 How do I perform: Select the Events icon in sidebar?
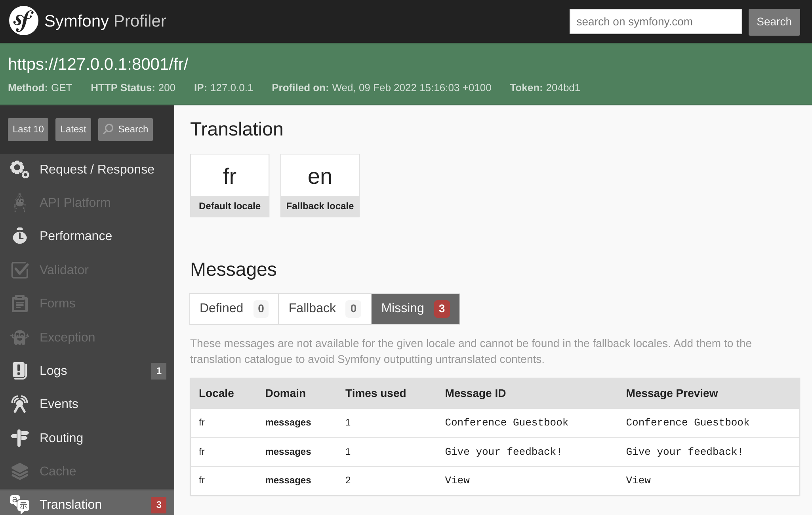(19, 404)
